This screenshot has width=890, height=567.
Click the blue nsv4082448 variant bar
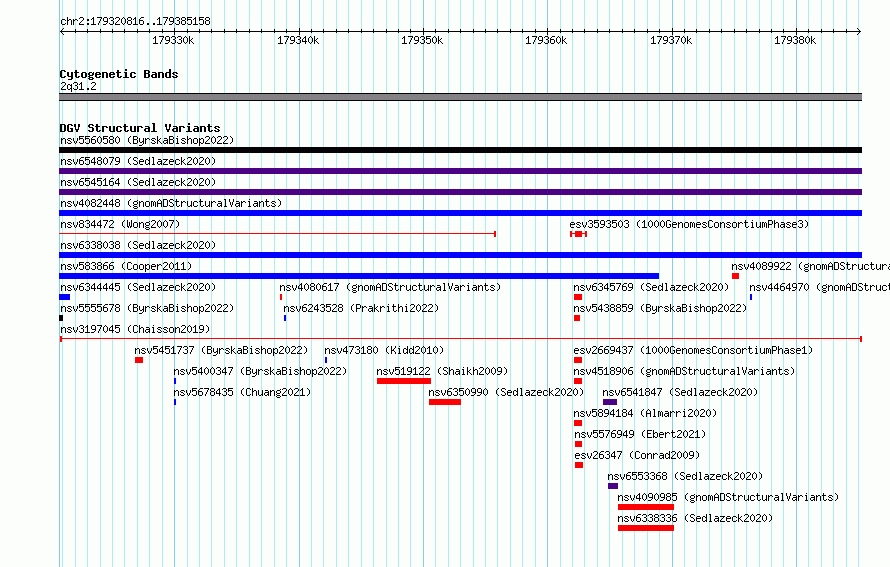460,213
